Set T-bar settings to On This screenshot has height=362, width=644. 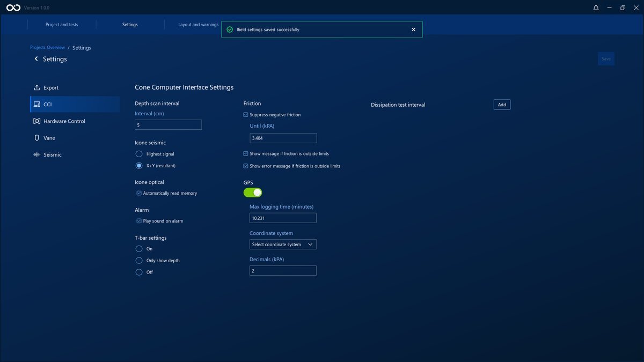(139, 249)
